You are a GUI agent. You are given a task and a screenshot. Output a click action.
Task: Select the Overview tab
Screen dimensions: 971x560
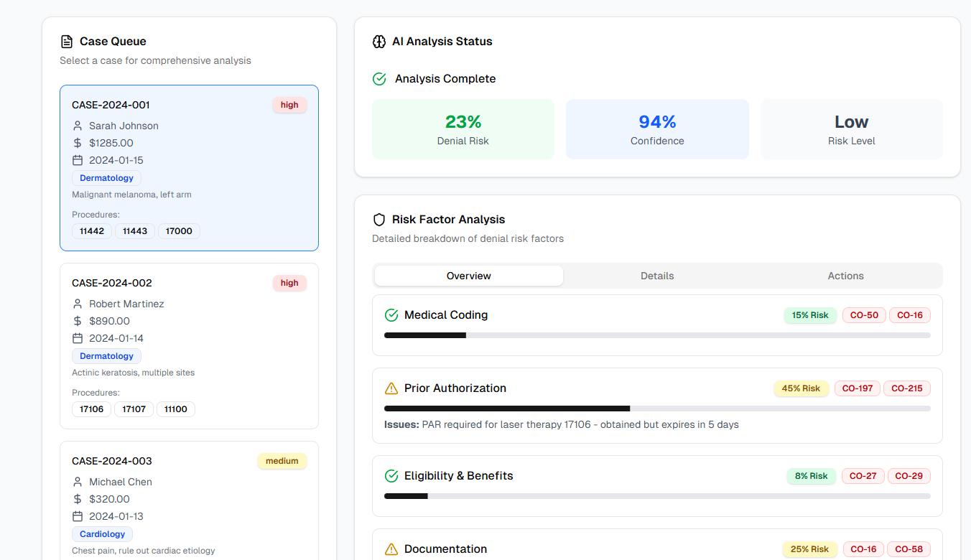[x=468, y=276]
